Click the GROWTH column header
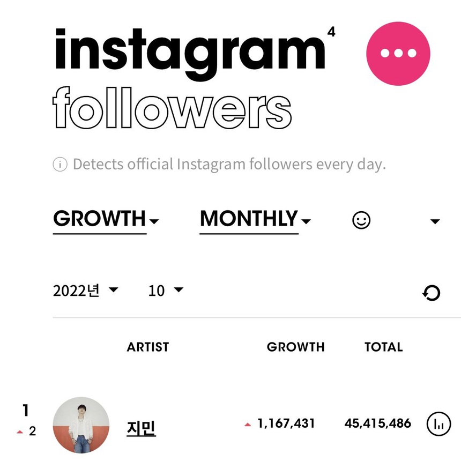461x476 pixels. click(295, 347)
